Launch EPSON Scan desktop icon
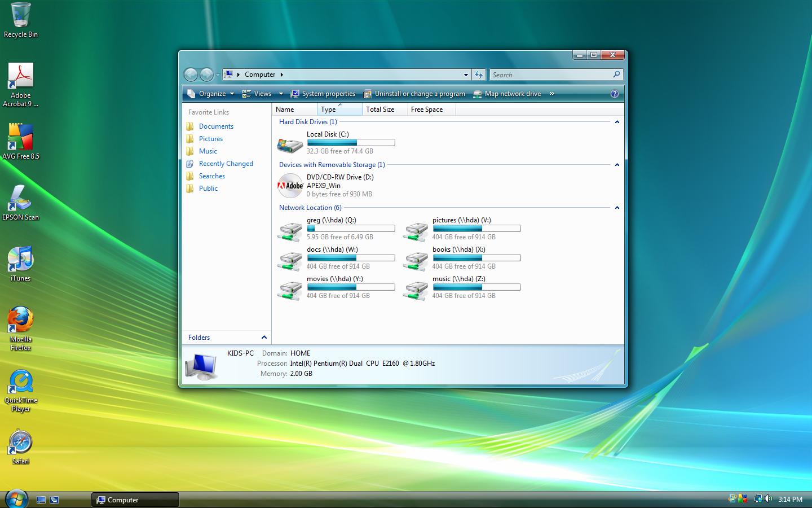 [x=21, y=203]
